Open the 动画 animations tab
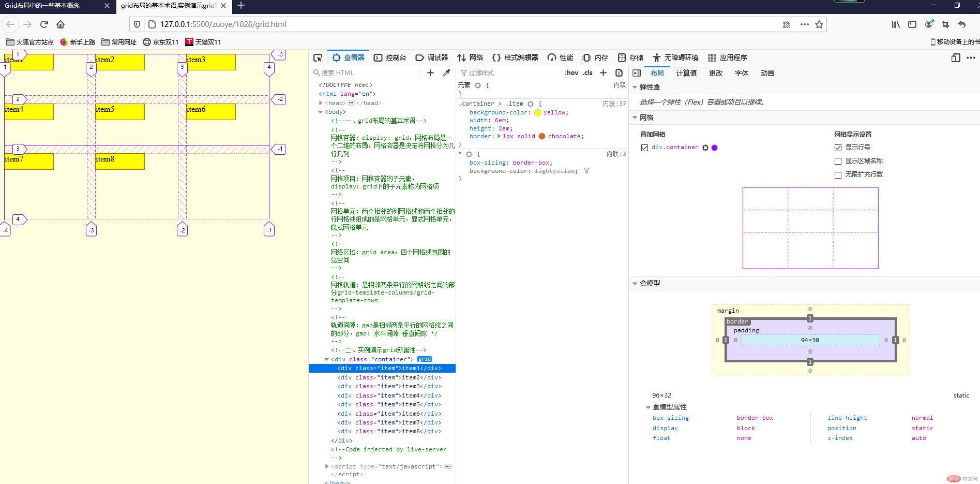Viewport: 980px width, 484px height. pos(767,73)
